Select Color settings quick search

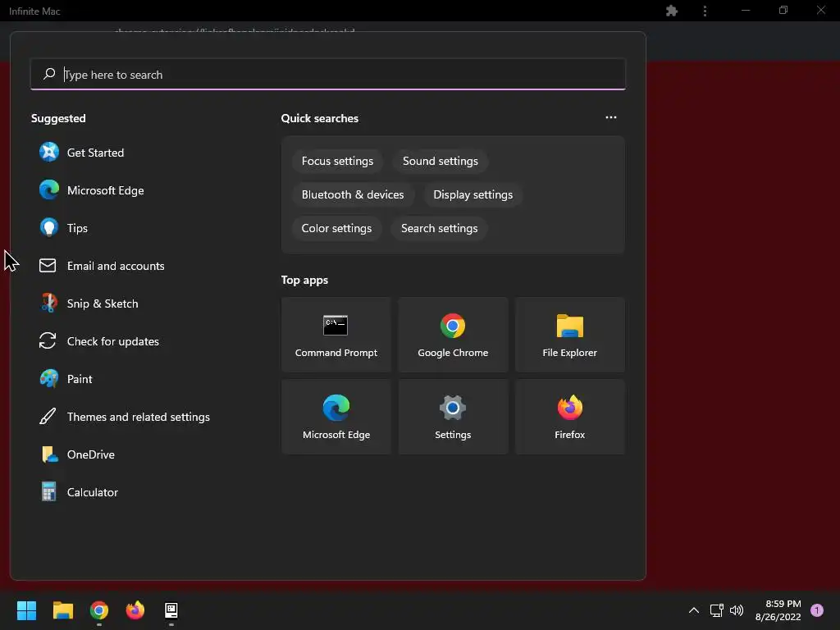tap(336, 228)
